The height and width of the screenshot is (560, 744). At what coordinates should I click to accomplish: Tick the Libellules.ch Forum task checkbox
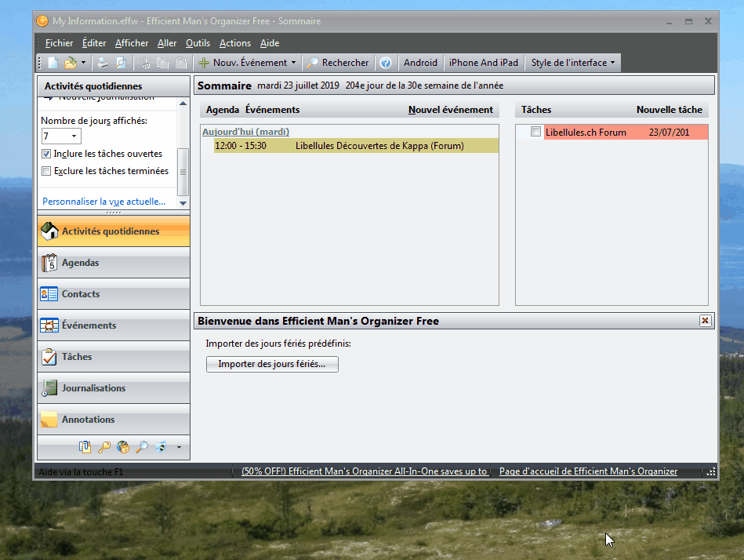tap(535, 132)
